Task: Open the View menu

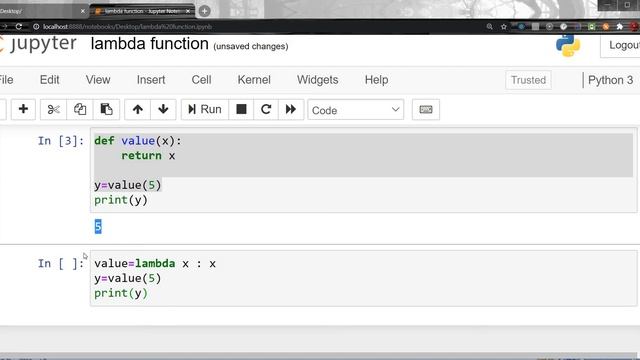Action: click(98, 80)
